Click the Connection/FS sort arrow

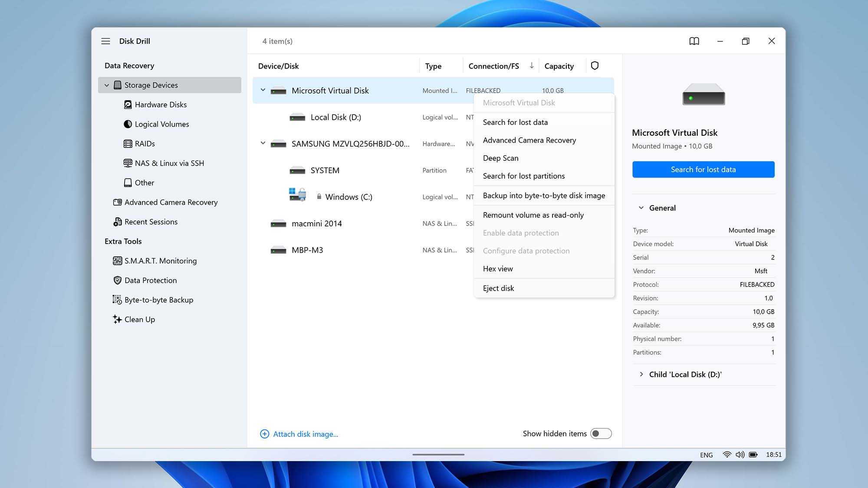coord(532,66)
